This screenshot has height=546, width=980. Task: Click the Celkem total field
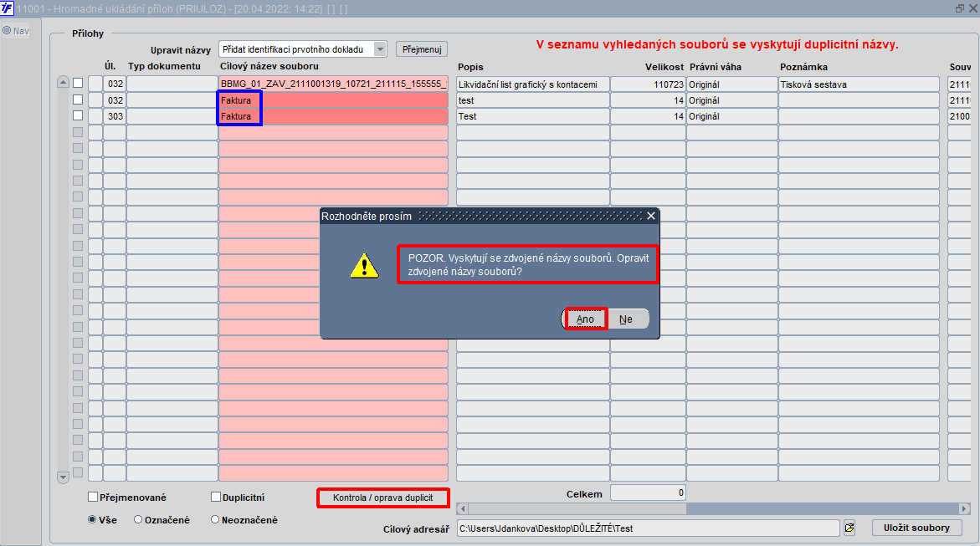coord(648,492)
